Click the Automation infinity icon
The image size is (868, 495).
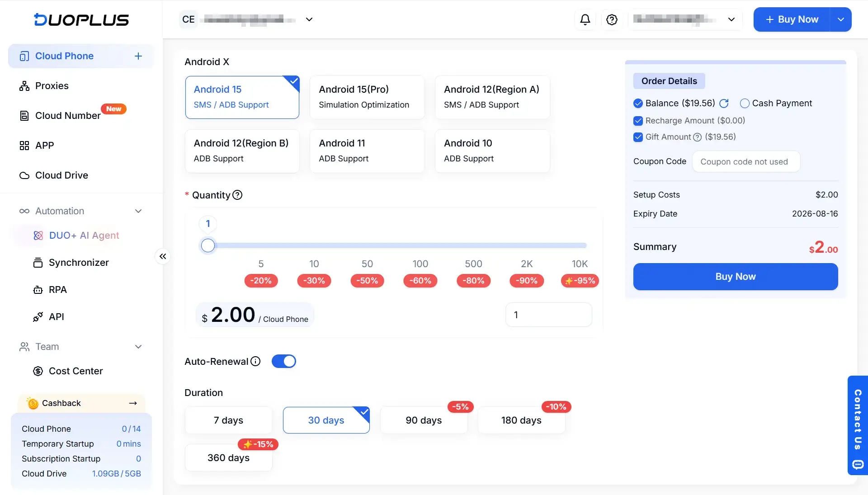point(24,211)
